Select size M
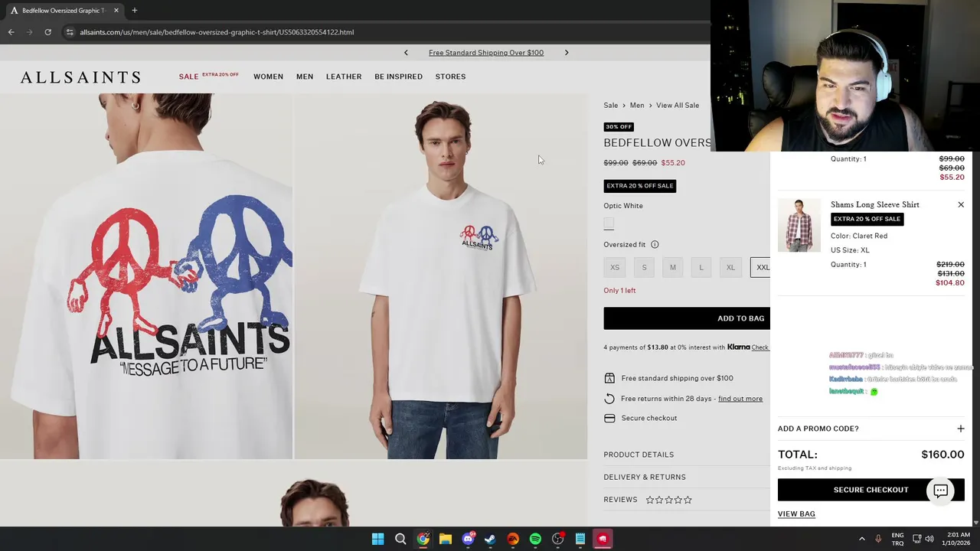 [673, 267]
